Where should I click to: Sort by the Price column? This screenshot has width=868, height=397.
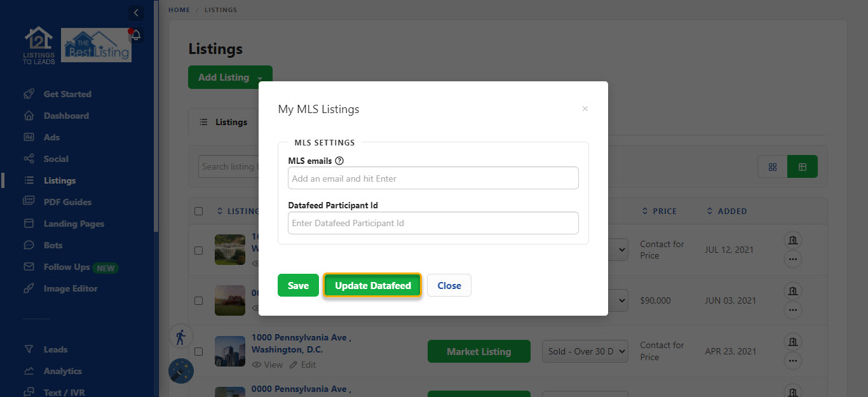point(660,211)
